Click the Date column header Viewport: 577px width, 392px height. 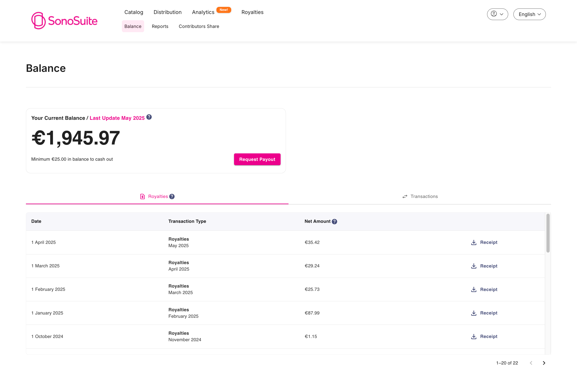(x=36, y=221)
